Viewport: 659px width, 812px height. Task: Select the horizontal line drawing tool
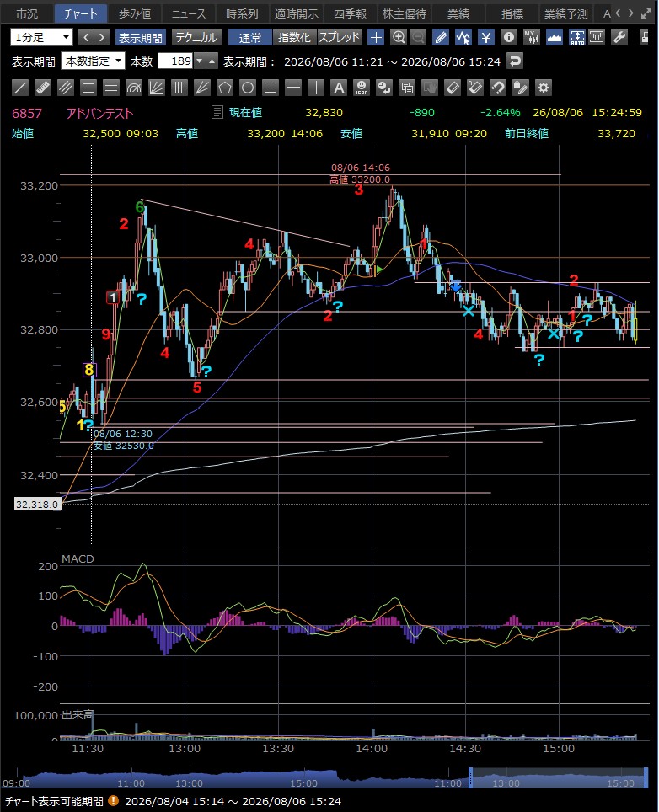tap(293, 88)
